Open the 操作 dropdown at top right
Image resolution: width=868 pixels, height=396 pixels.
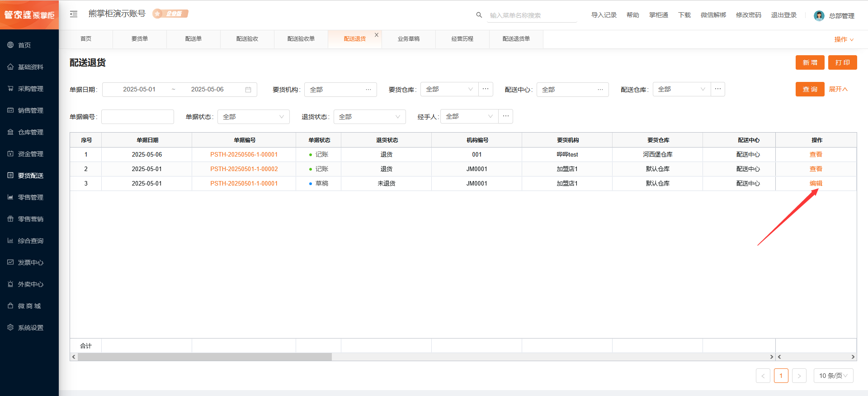[x=844, y=40]
